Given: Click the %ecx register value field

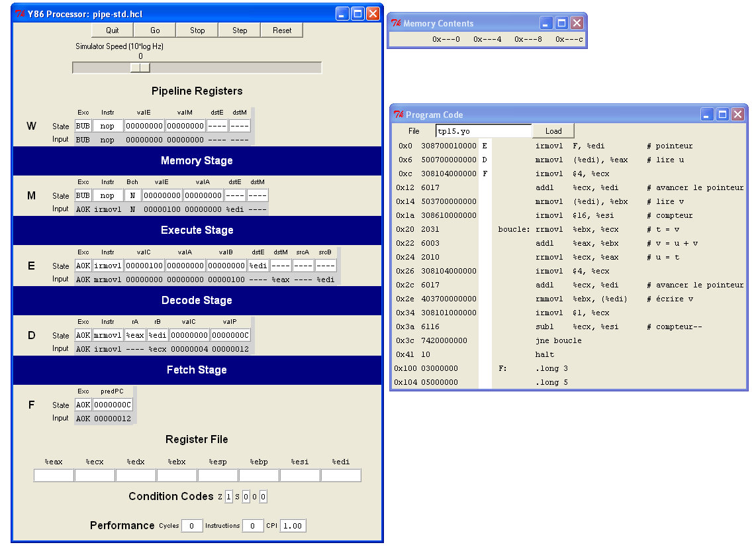Looking at the screenshot, I should click(x=95, y=475).
